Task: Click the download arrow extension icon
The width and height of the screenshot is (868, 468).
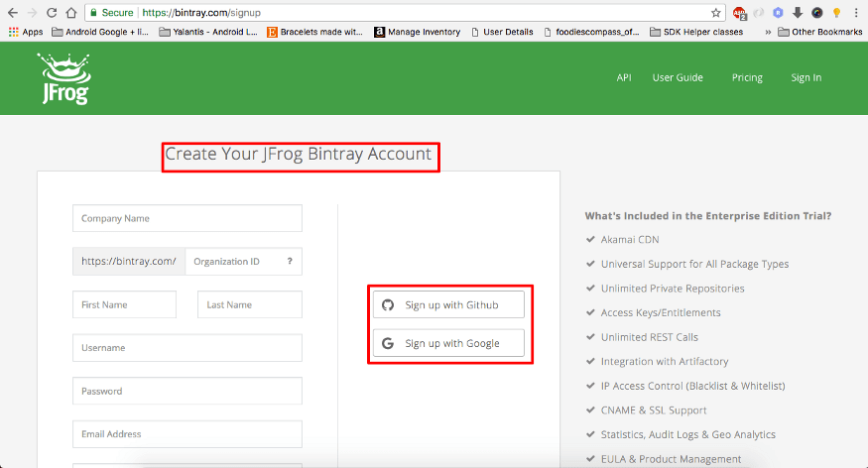Action: click(798, 13)
